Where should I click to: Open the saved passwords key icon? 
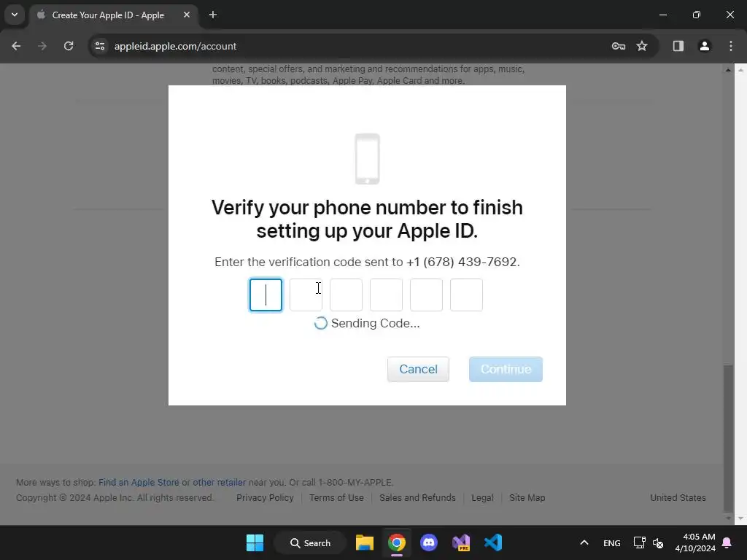click(619, 46)
